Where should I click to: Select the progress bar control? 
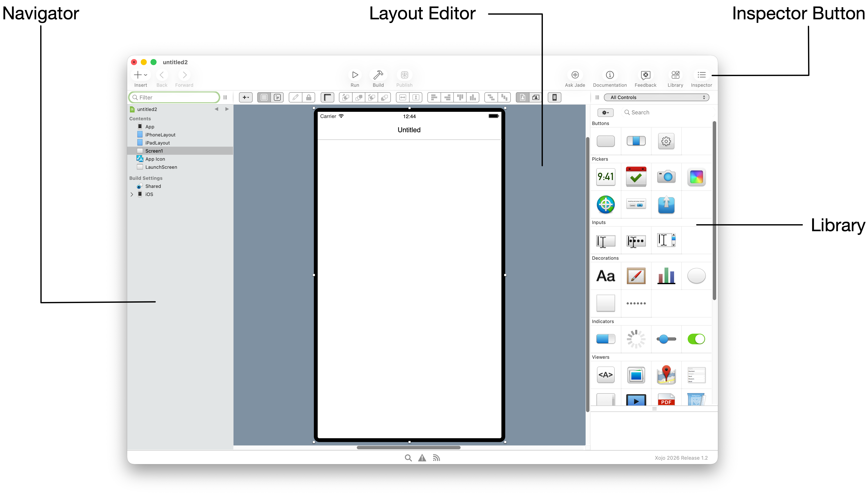tap(606, 339)
